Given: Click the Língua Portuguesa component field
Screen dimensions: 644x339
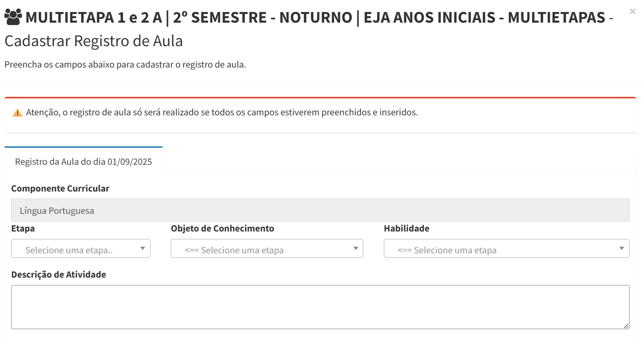Looking at the screenshot, I should click(320, 210).
